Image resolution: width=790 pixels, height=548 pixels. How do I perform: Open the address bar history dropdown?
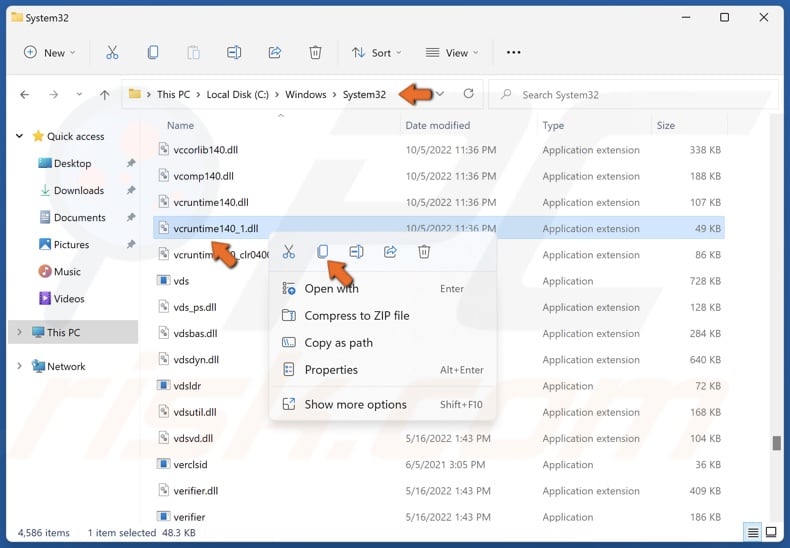pyautogui.click(x=440, y=94)
